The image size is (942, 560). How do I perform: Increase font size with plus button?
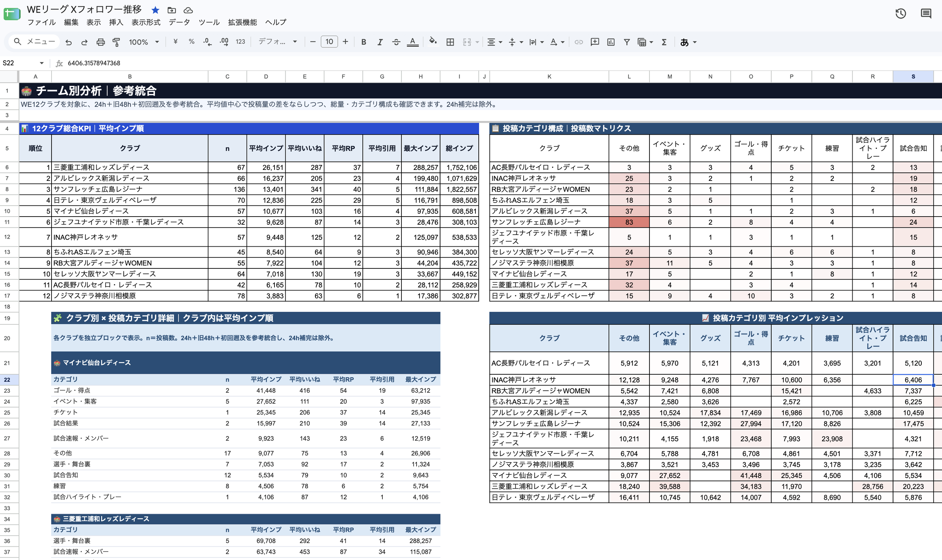click(x=345, y=42)
